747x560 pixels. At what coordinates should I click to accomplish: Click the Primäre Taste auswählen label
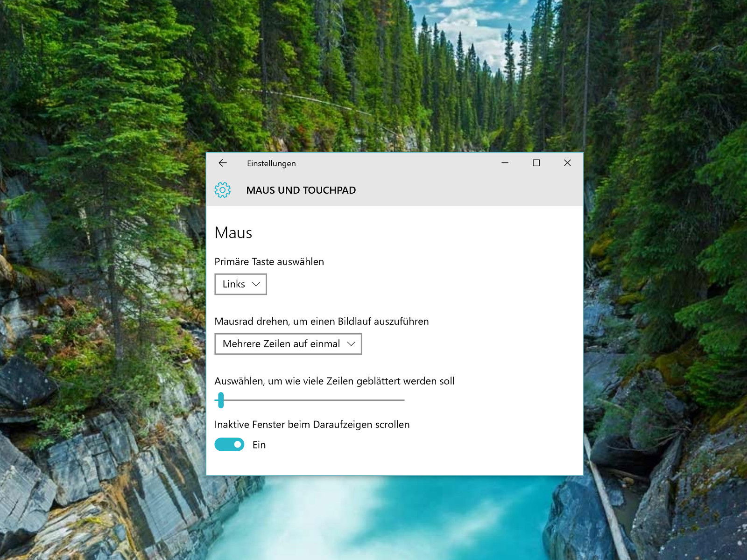[269, 262]
